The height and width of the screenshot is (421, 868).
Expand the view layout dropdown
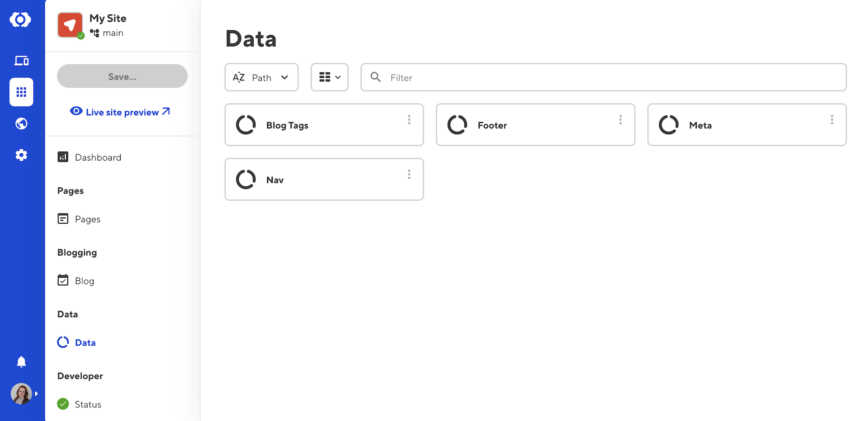click(x=330, y=77)
